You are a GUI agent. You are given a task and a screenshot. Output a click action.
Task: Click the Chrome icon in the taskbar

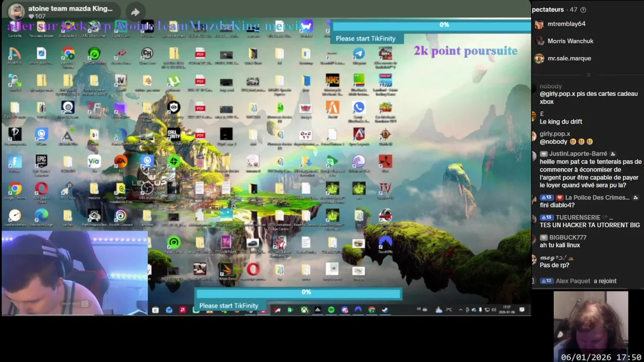[372, 310]
